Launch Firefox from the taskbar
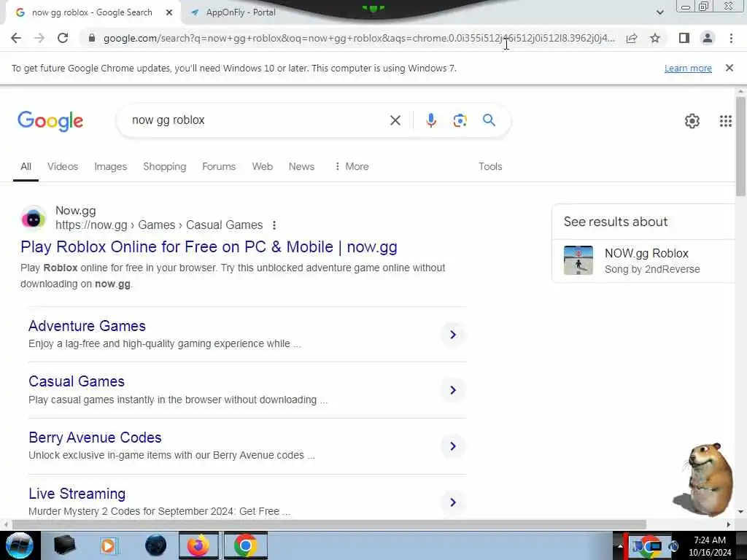Viewport: 747px width, 560px height. click(x=198, y=545)
